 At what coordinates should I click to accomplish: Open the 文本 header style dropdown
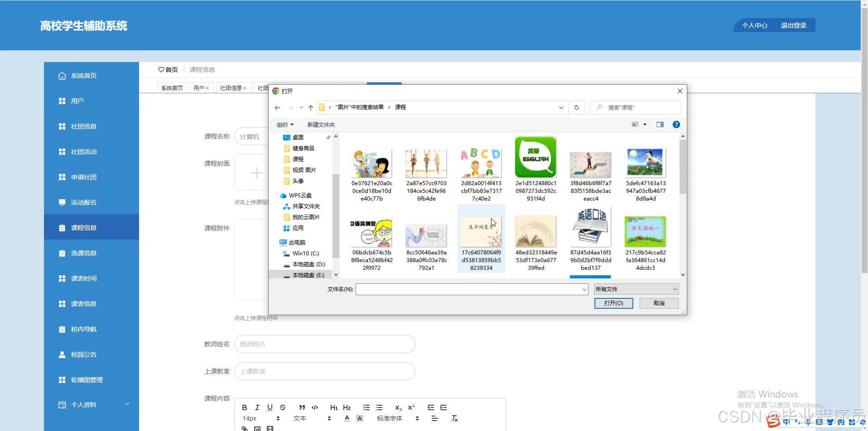click(312, 418)
